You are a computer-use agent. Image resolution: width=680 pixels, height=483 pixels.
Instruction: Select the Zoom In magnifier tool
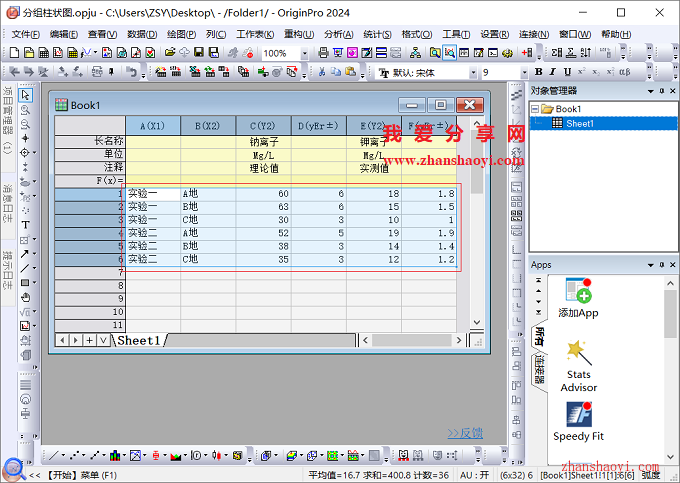coord(26,110)
